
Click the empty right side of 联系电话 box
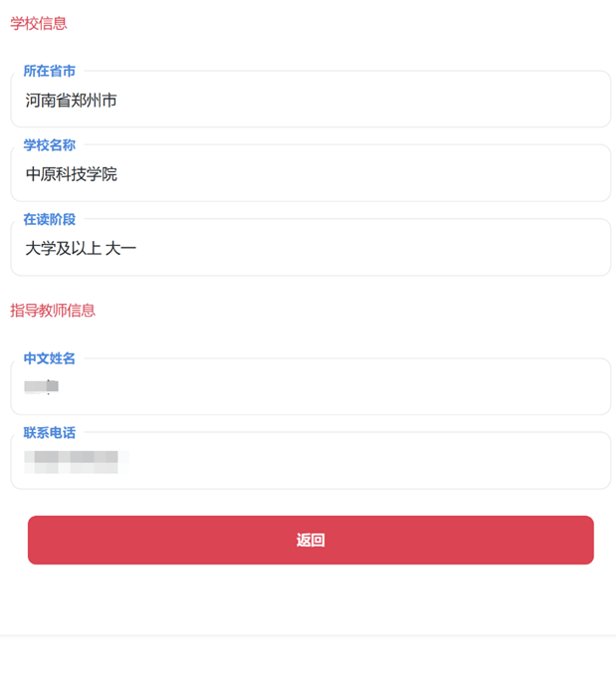[x=448, y=462]
